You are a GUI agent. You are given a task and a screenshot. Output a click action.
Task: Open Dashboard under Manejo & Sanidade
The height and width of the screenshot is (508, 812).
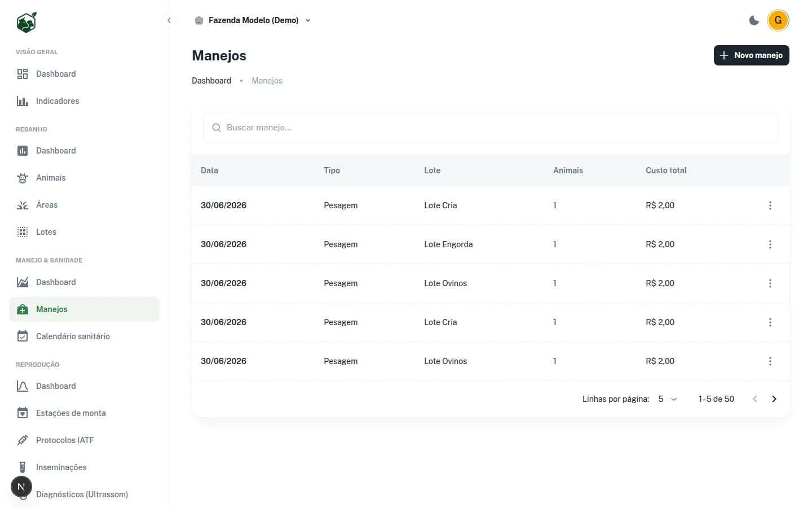point(85,282)
